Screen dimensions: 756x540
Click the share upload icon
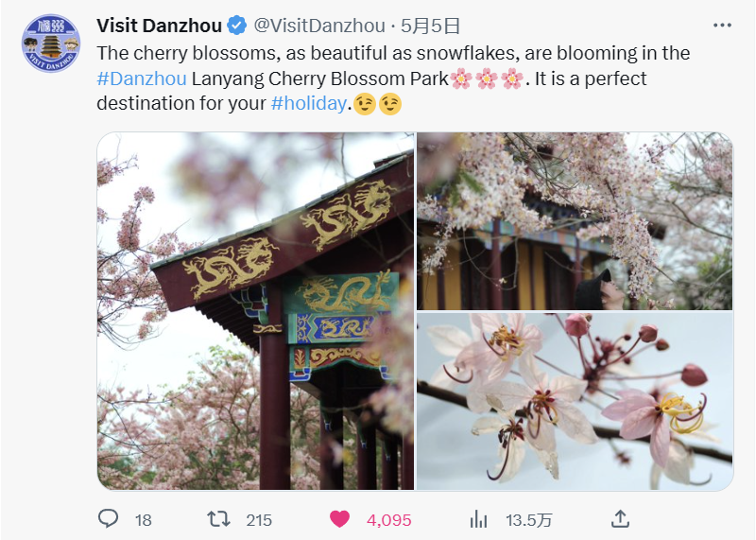tap(620, 519)
